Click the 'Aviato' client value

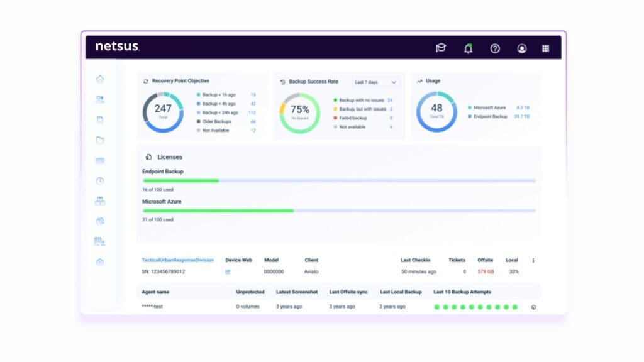311,271
